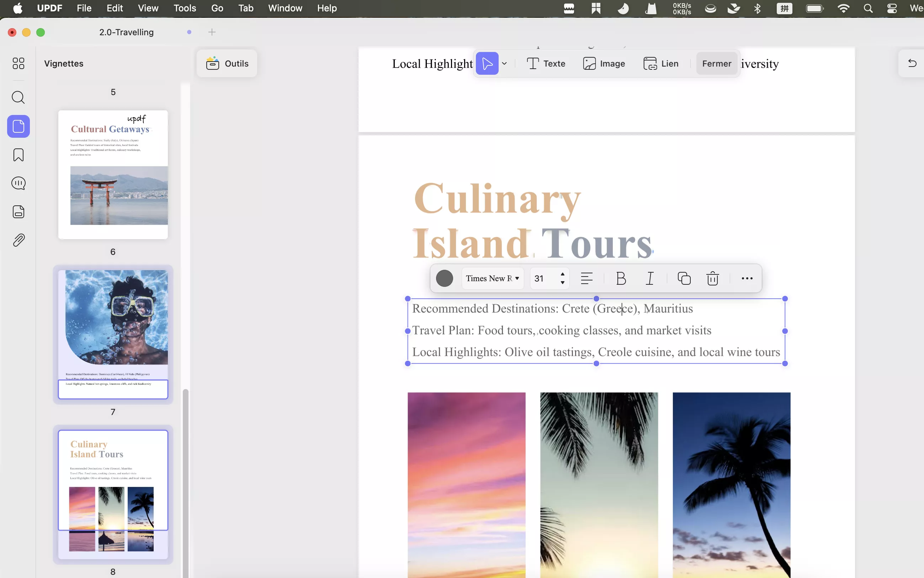Viewport: 924px width, 578px height.
Task: Click the Travel Plan text line
Action: 562,330
